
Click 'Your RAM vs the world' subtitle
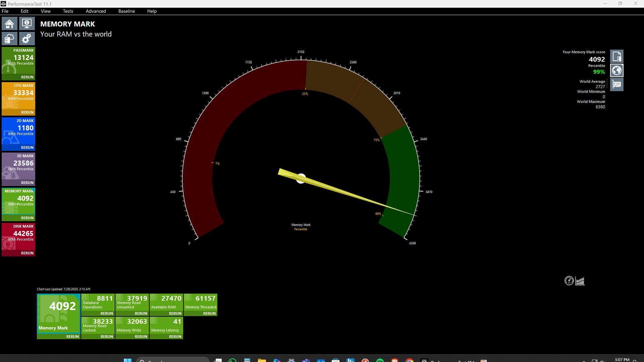click(x=76, y=34)
